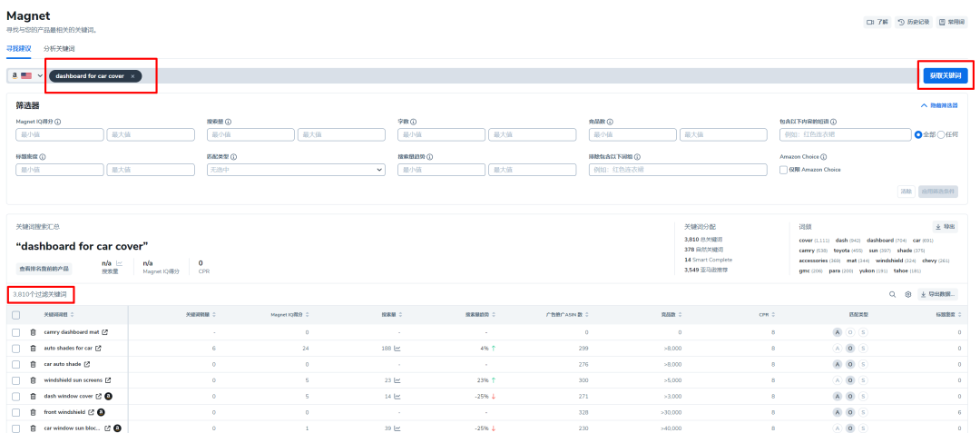Expand the match type (匹配类型) dropdown

295,170
